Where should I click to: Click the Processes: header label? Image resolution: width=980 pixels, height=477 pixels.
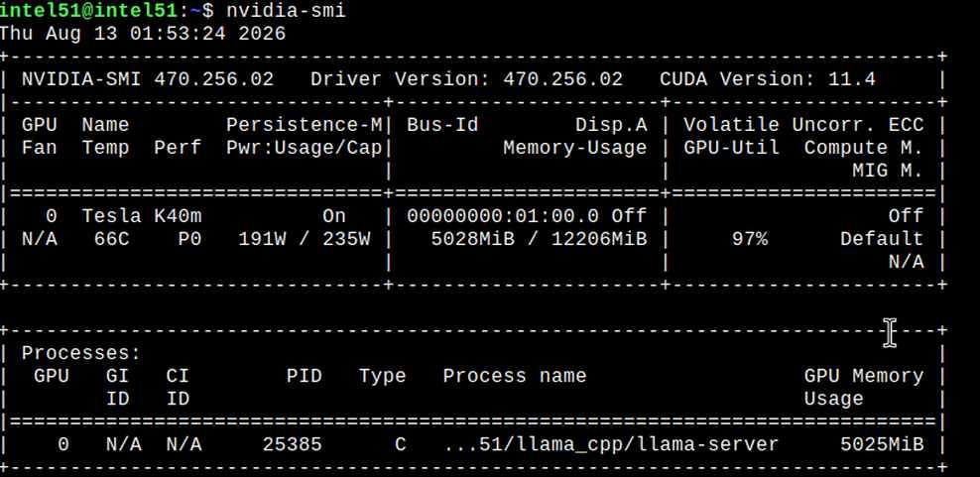(81, 353)
